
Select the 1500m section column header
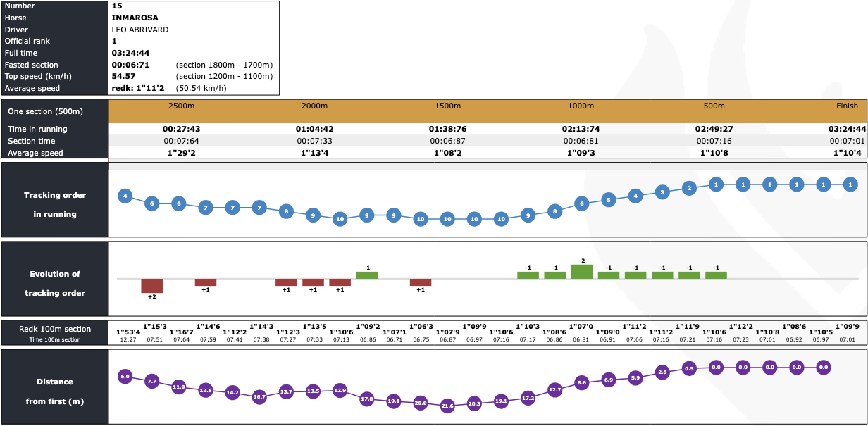point(447,106)
